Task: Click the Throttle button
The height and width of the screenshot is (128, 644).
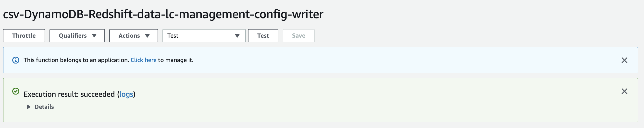Action: 24,36
